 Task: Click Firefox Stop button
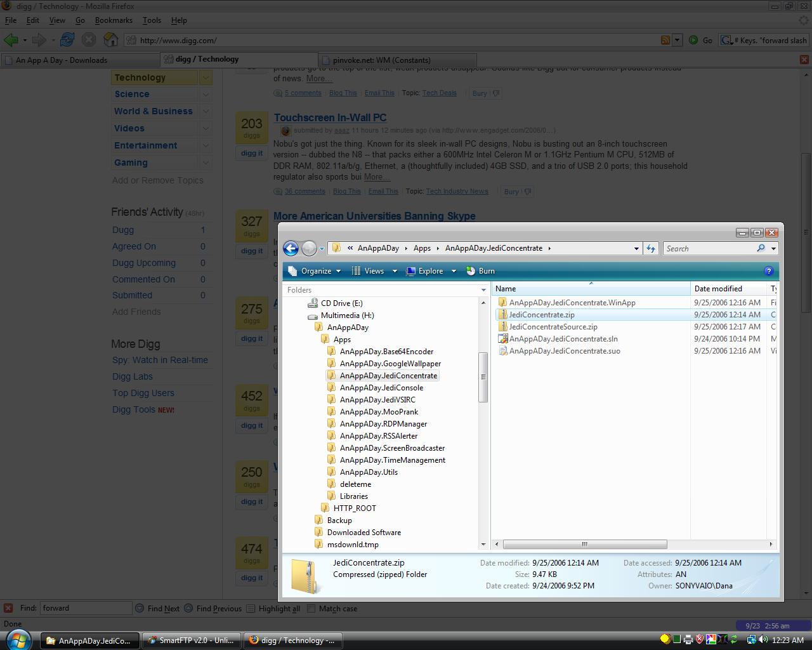[89, 40]
